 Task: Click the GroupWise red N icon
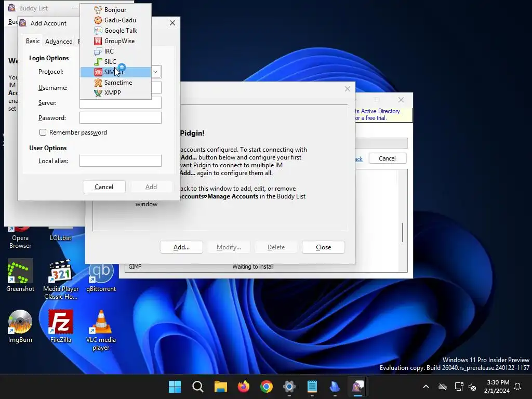pyautogui.click(x=98, y=41)
